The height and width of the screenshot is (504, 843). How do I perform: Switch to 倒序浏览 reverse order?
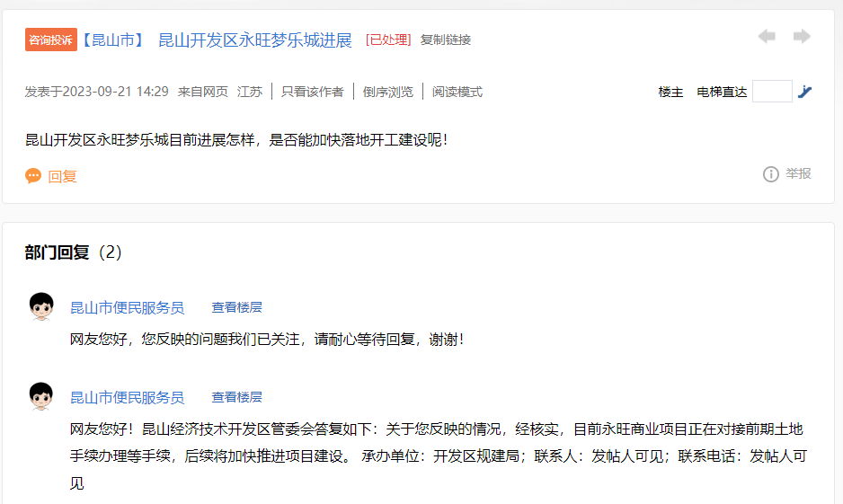(x=388, y=92)
